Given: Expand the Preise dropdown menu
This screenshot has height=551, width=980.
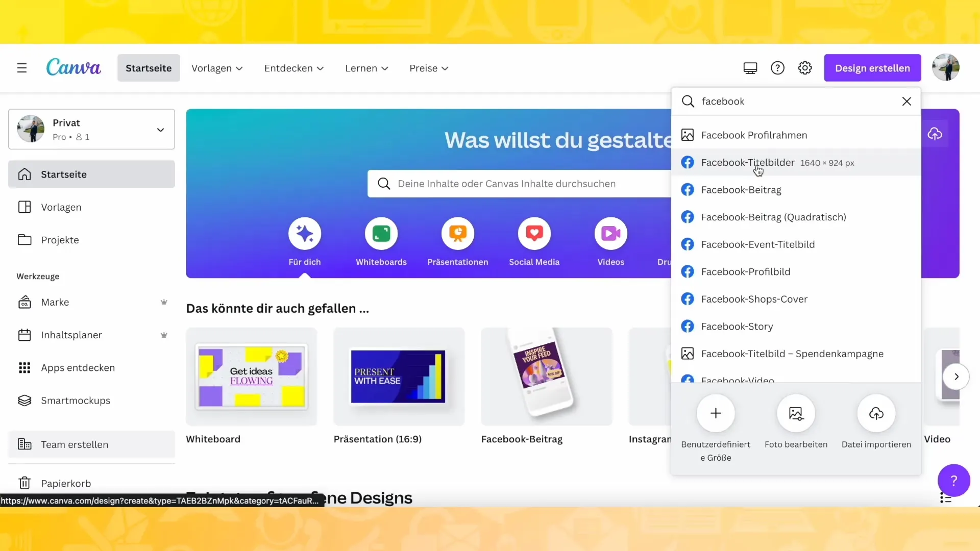Looking at the screenshot, I should [429, 68].
